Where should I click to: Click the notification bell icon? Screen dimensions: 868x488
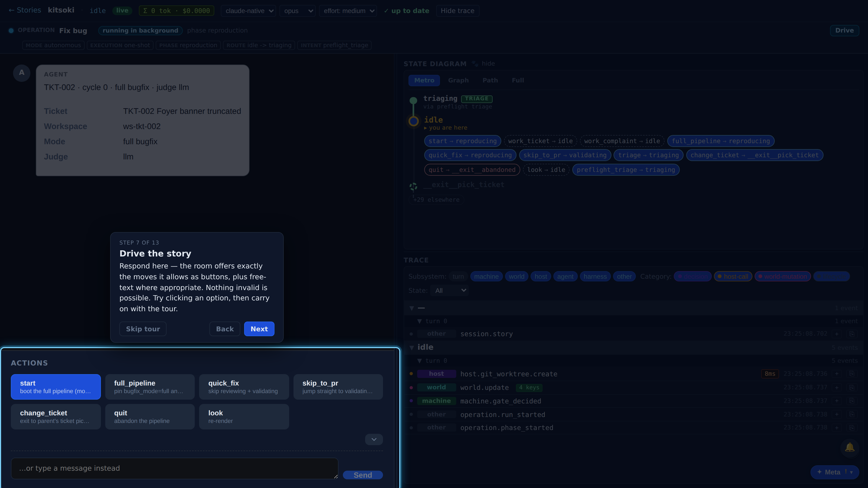pyautogui.click(x=850, y=447)
